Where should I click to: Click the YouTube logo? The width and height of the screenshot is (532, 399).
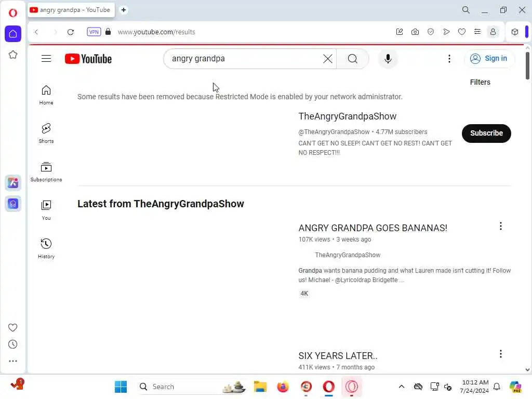[88, 59]
